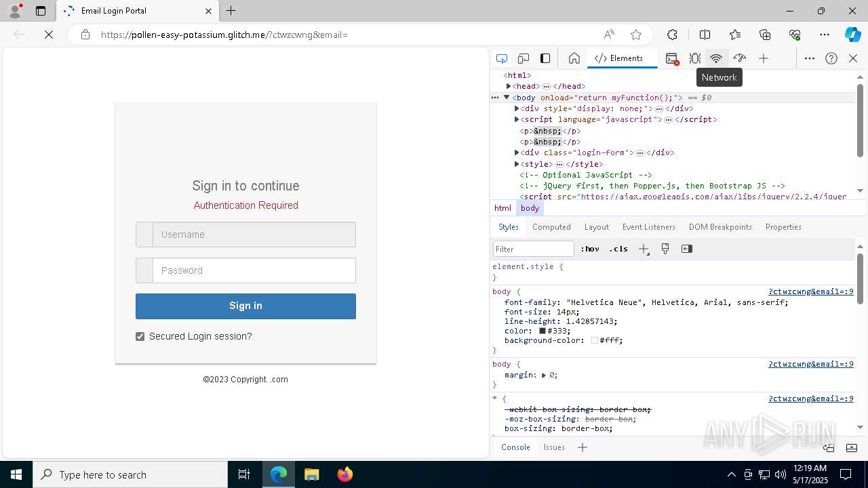868x488 pixels.
Task: Click the #fff background color swatch
Action: (x=595, y=341)
